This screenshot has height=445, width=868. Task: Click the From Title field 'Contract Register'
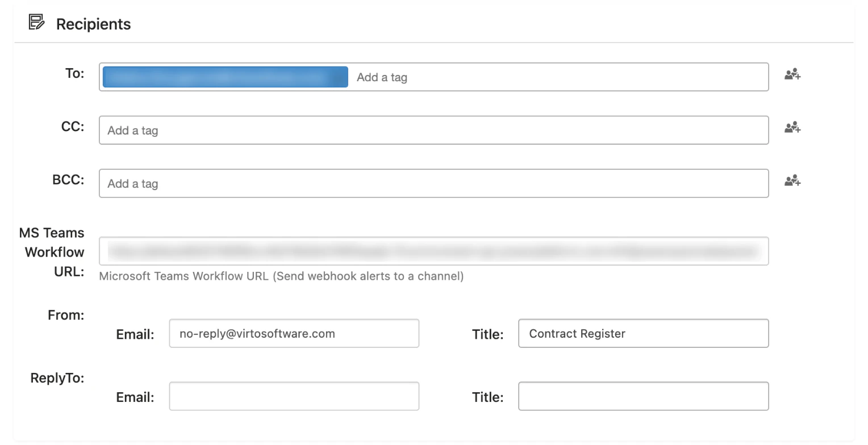click(643, 333)
